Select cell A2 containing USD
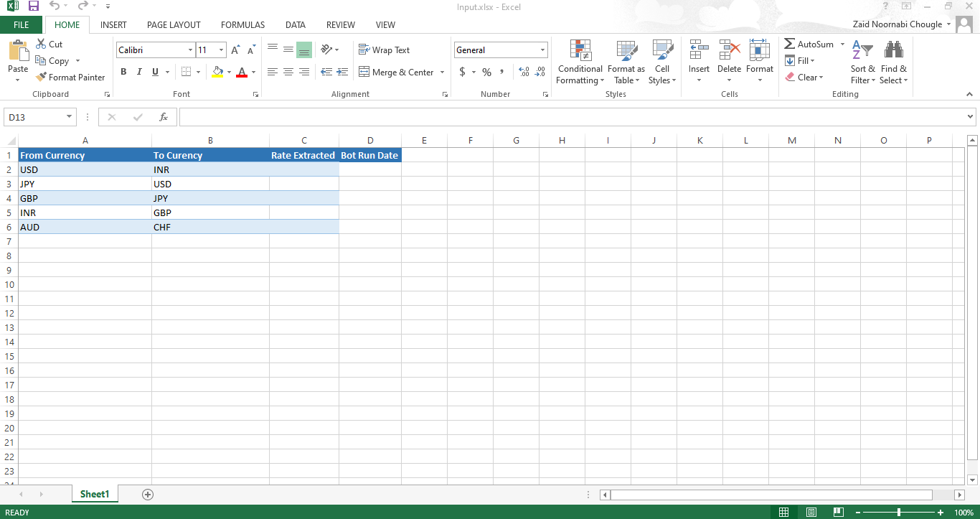 tap(85, 170)
